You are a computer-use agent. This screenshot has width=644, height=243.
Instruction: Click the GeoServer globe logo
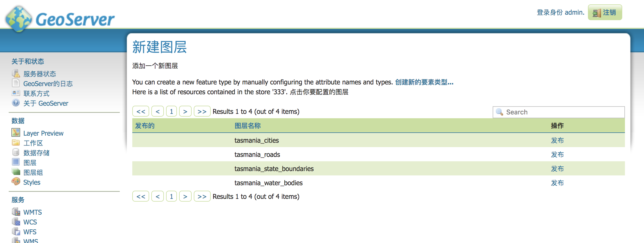(x=19, y=19)
